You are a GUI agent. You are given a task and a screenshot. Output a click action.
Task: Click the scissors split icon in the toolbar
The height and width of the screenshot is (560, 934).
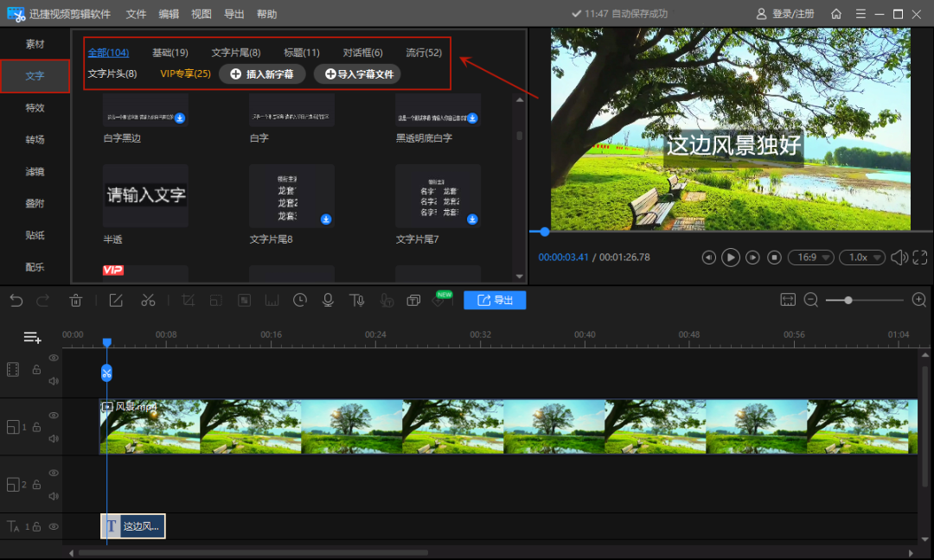[148, 300]
